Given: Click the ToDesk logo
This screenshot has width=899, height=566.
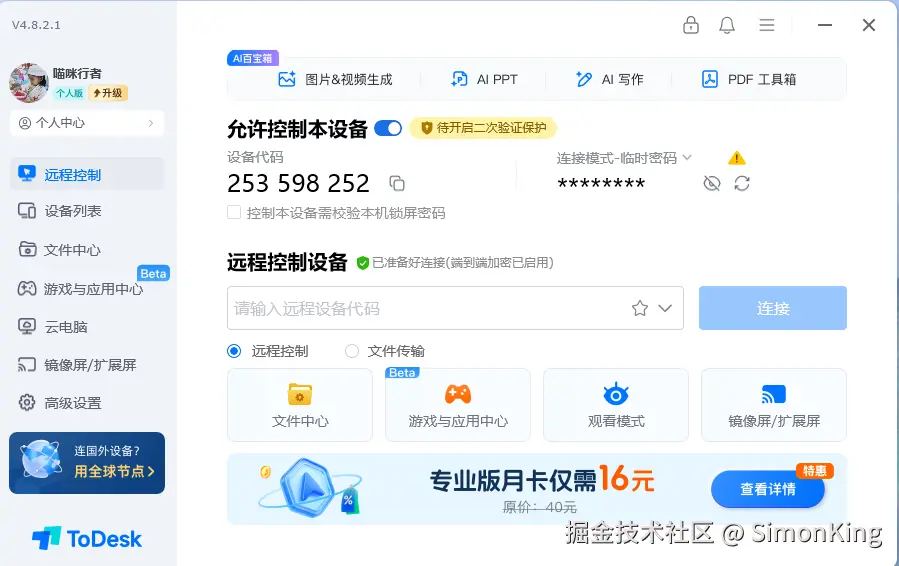Looking at the screenshot, I should (87, 538).
